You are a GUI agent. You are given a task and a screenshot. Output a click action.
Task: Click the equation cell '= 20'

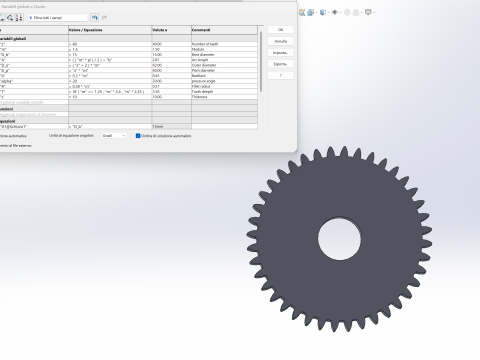(x=110, y=81)
